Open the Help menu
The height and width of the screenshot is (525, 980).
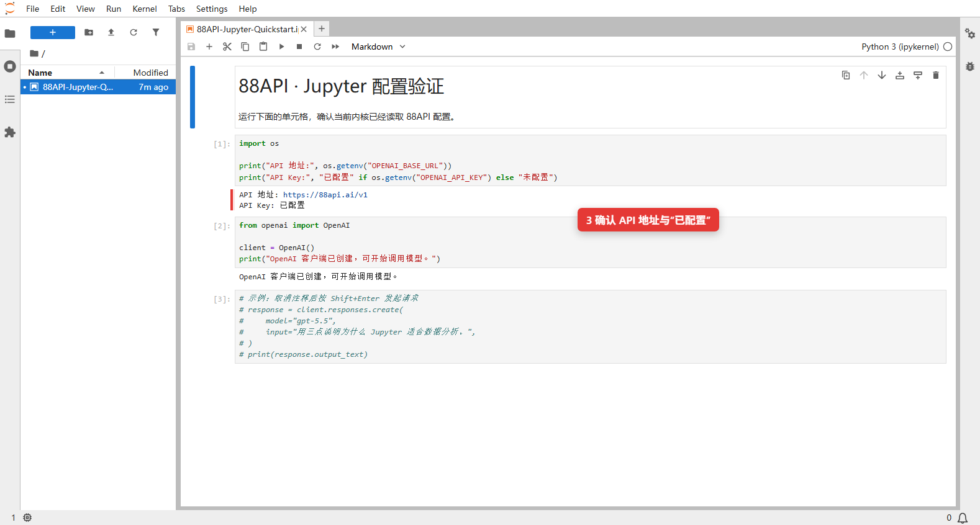248,9
